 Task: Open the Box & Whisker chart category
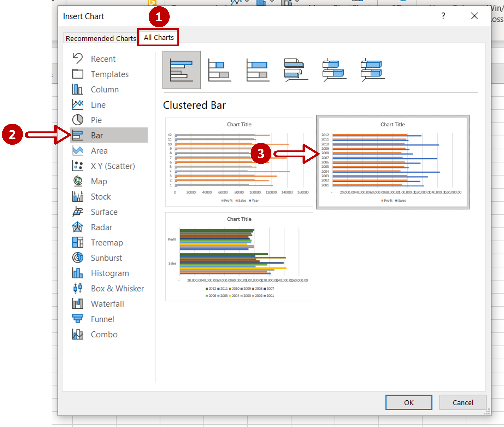[117, 288]
